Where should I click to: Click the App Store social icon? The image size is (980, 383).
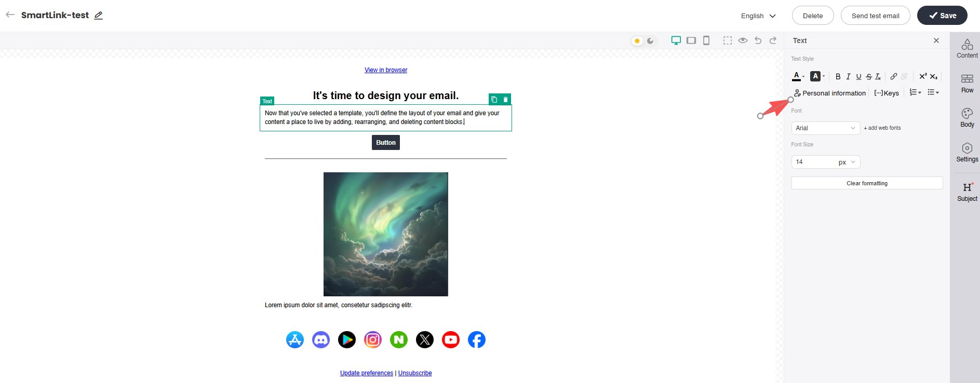(295, 340)
